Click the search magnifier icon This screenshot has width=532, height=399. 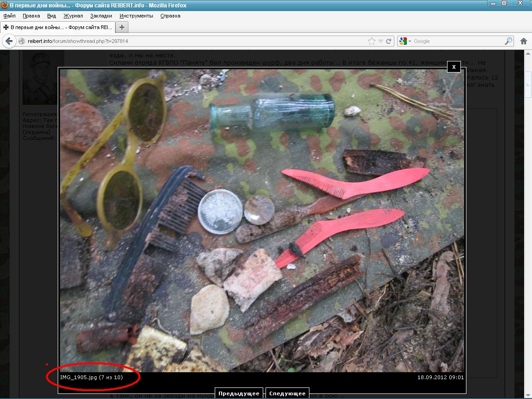tap(508, 41)
